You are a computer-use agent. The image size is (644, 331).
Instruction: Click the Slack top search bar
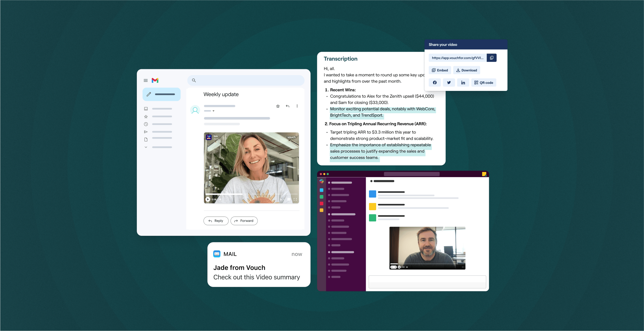click(412, 174)
